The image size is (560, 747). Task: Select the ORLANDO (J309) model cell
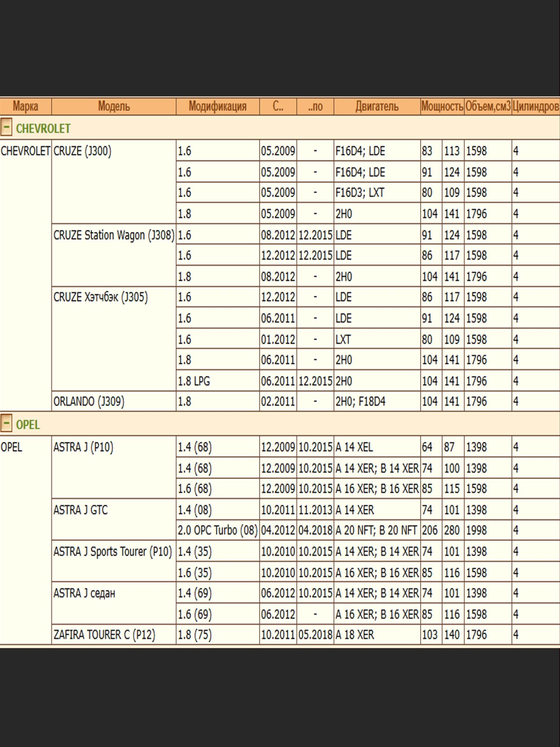tap(89, 402)
